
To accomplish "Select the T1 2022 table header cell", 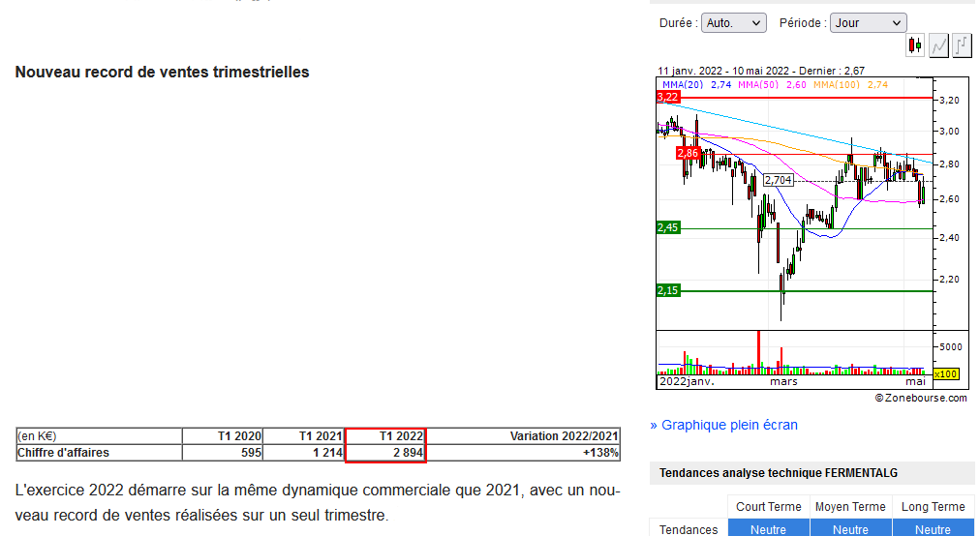I will point(385,436).
